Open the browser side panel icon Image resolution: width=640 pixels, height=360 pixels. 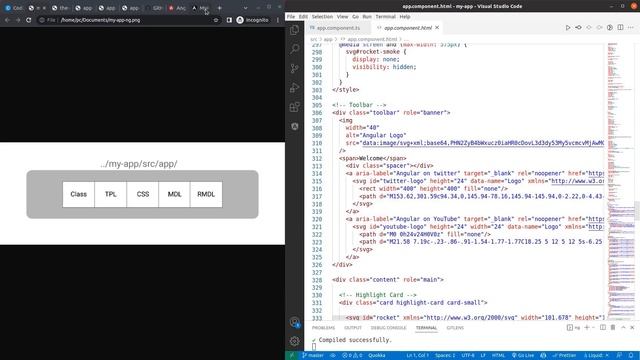click(229, 20)
